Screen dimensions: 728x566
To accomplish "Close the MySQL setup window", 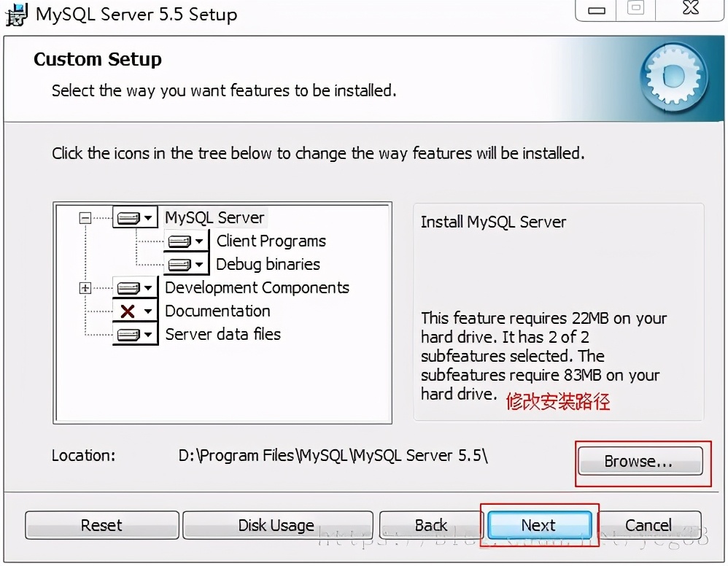I will click(690, 8).
